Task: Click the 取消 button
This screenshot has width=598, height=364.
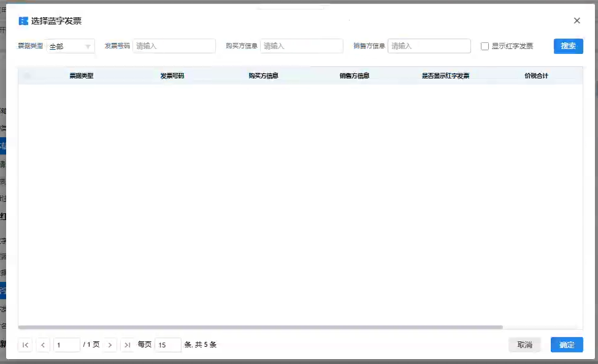Action: (524, 345)
